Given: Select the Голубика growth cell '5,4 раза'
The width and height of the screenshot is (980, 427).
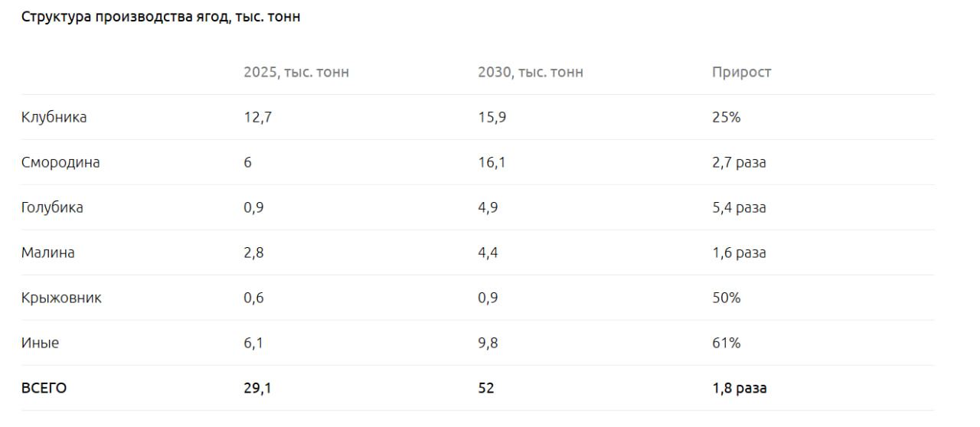Looking at the screenshot, I should (739, 208).
